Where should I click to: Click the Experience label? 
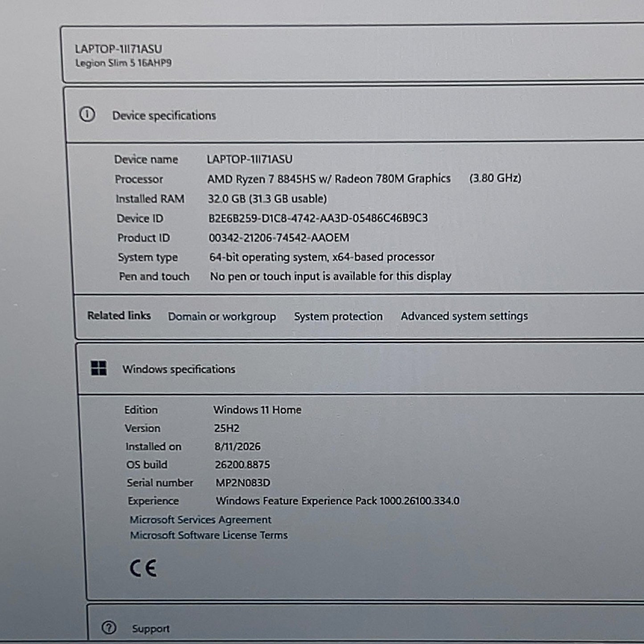[x=153, y=501]
